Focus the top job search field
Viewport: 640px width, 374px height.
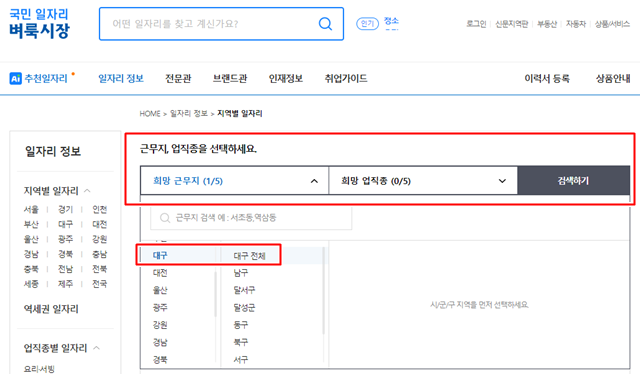click(x=221, y=24)
